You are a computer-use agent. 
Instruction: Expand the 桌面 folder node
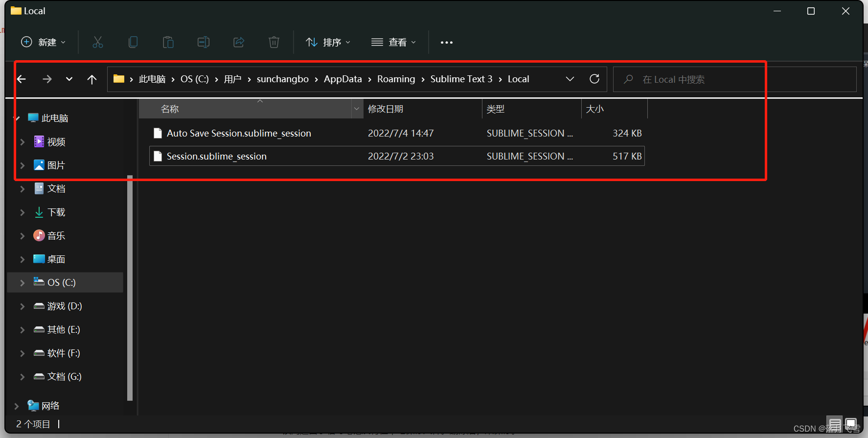click(x=23, y=259)
